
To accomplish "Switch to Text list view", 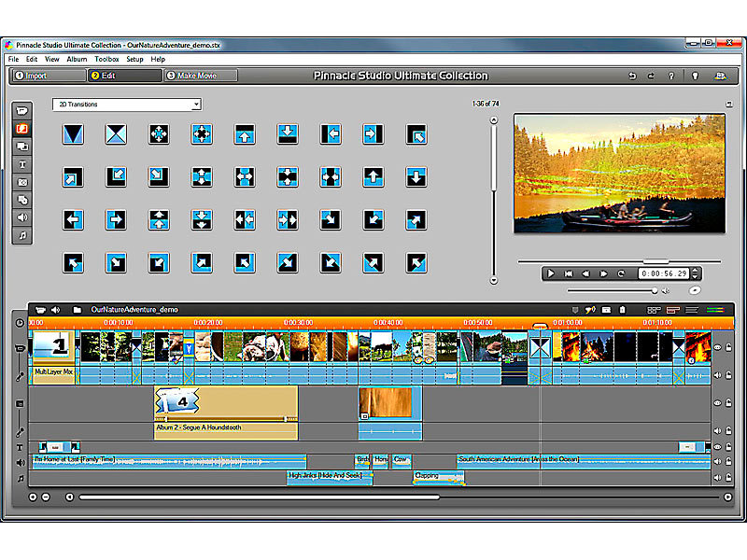I will [x=692, y=310].
